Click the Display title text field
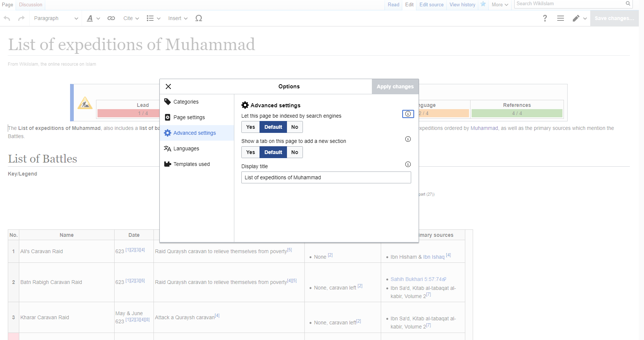Image resolution: width=644 pixels, height=340 pixels. tap(326, 177)
